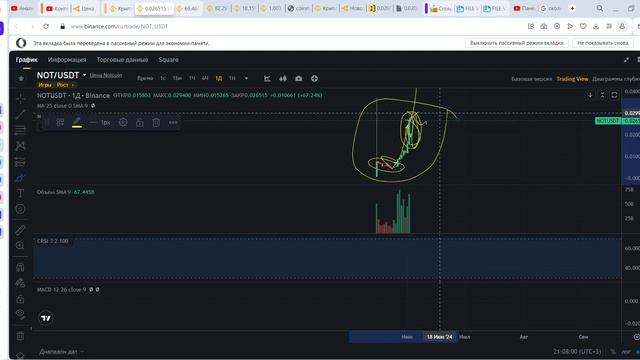Lock the selected drawing
640x360 pixels.
pos(140,122)
